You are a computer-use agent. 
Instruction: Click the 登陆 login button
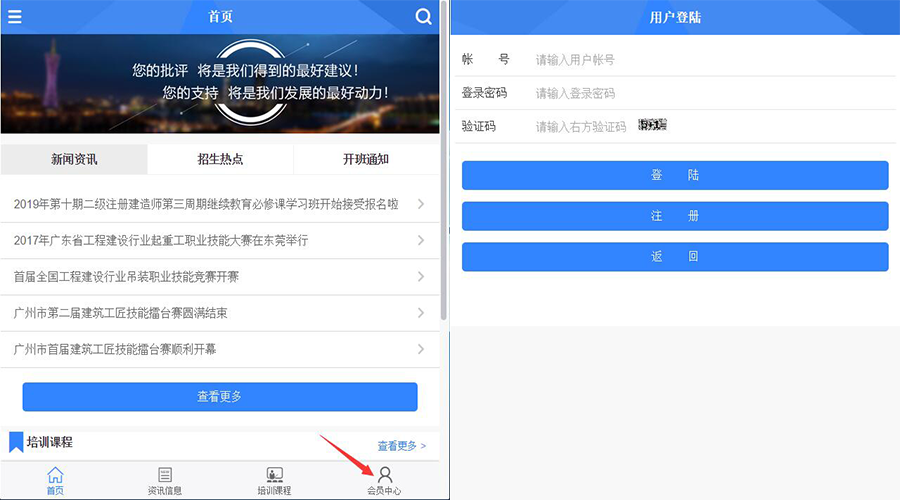(x=675, y=175)
